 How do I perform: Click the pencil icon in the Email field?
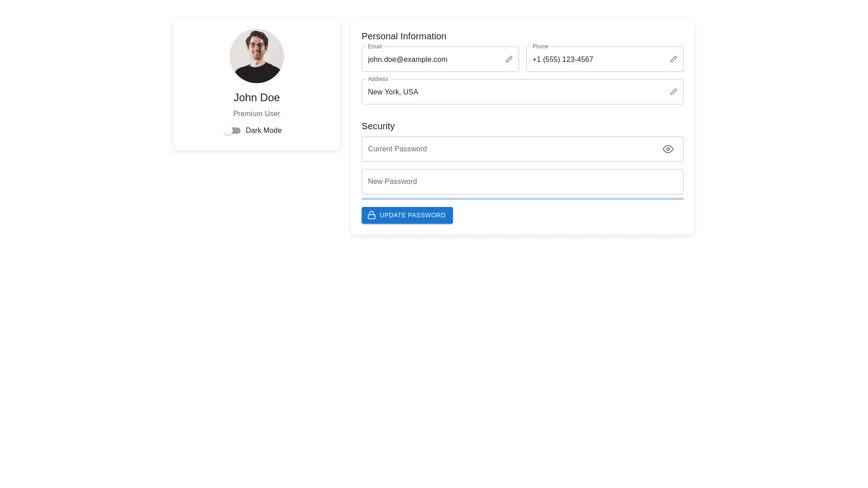[x=509, y=59]
